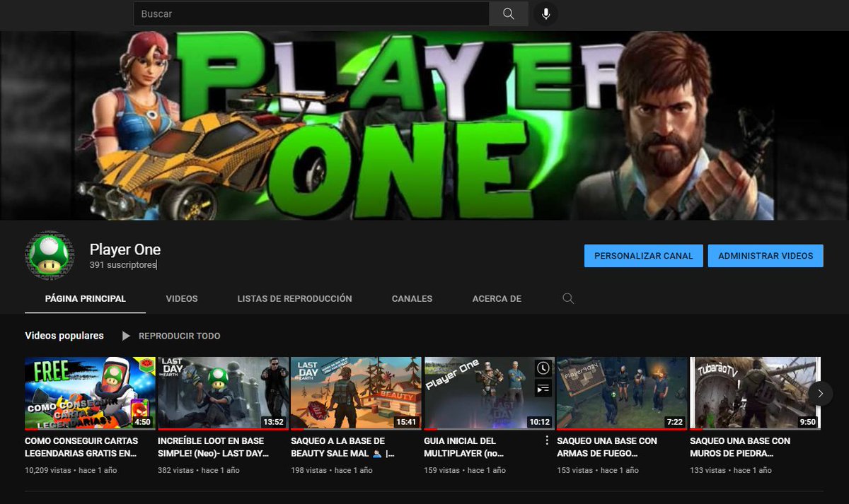This screenshot has height=504, width=849.
Task: Open the Videos populares section heading
Action: (x=64, y=336)
